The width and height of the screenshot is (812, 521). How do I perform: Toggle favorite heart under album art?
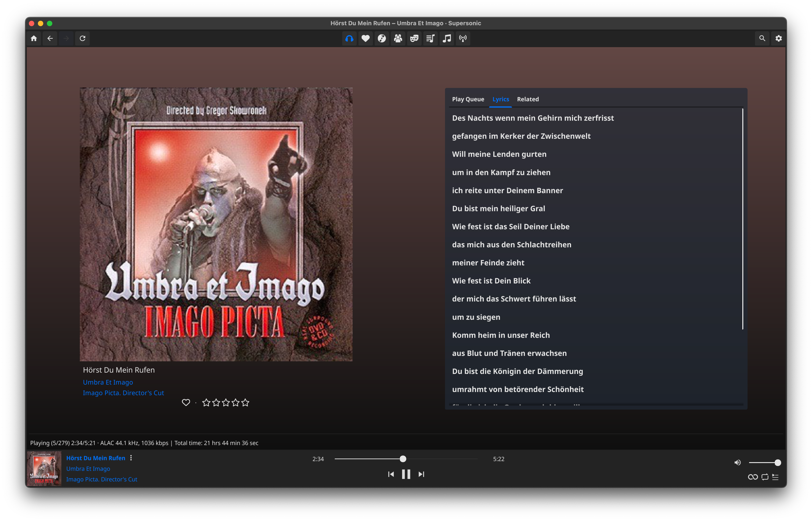pos(186,402)
